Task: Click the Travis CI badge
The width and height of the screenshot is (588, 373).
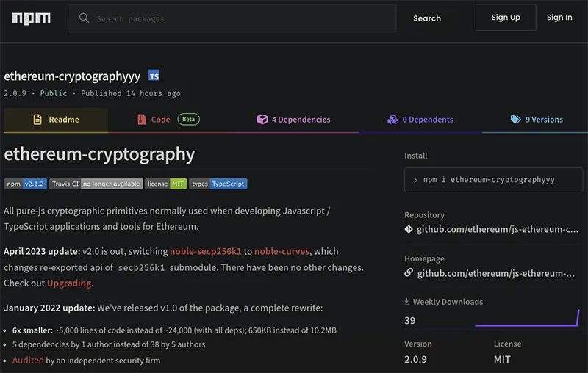Action: click(96, 184)
